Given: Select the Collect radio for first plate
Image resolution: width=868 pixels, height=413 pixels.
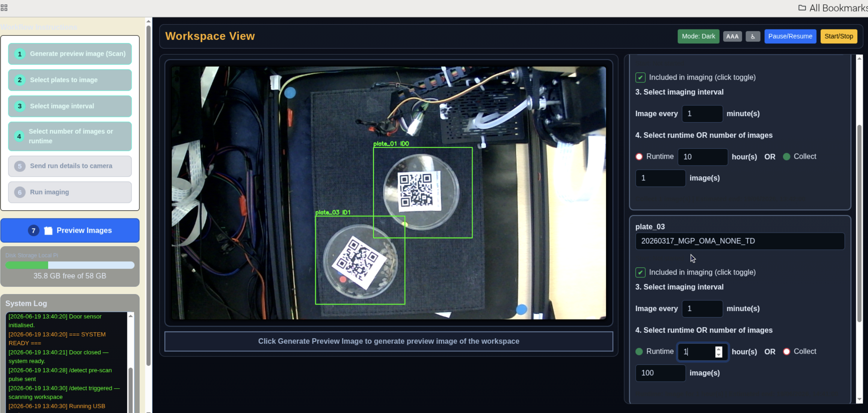Looking at the screenshot, I should pyautogui.click(x=786, y=157).
